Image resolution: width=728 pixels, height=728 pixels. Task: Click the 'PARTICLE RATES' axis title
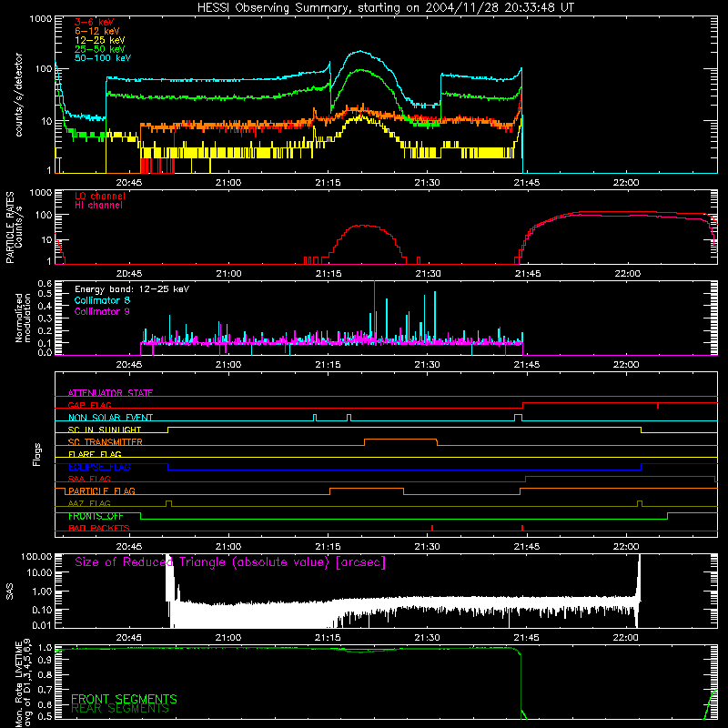pyautogui.click(x=10, y=227)
